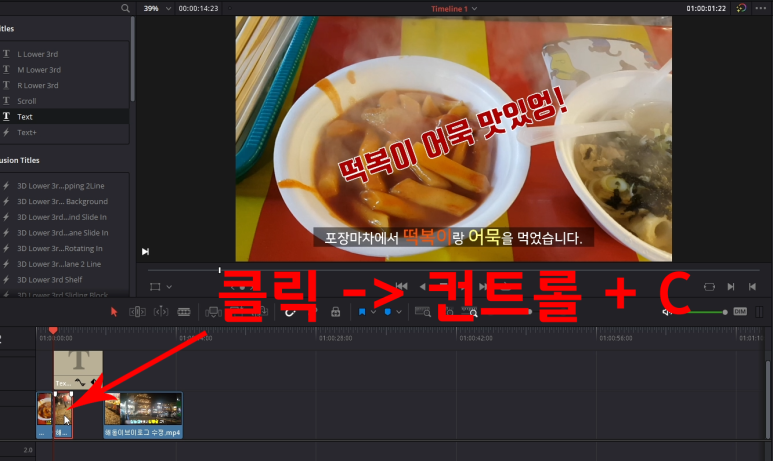
Task: Toggle the timeline position lock icon
Action: [x=335, y=312]
